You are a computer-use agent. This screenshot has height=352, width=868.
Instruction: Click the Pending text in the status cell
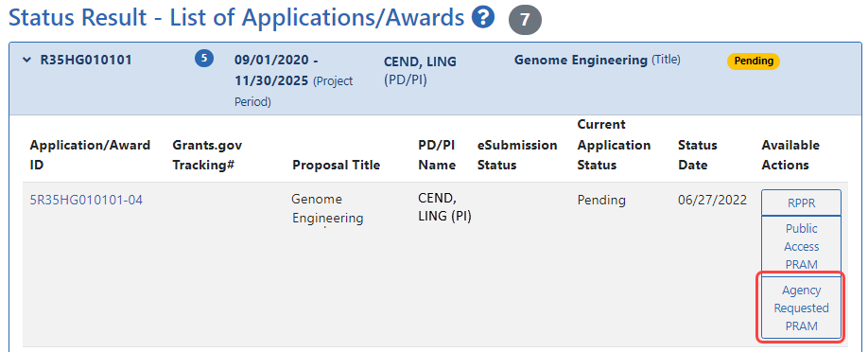pos(601,200)
